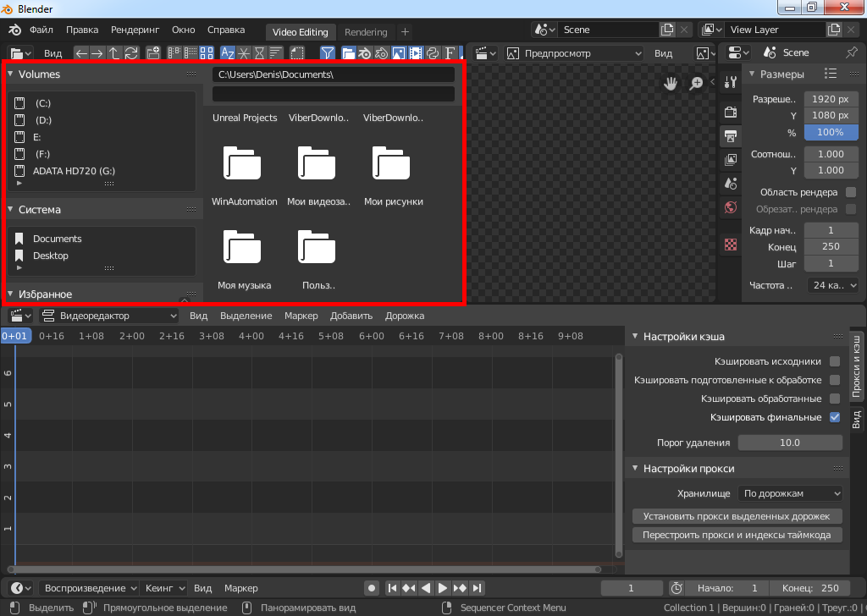Viewport: 867px width, 616px height.
Task: Click the resolution percentage 100% slider
Action: 830,132
